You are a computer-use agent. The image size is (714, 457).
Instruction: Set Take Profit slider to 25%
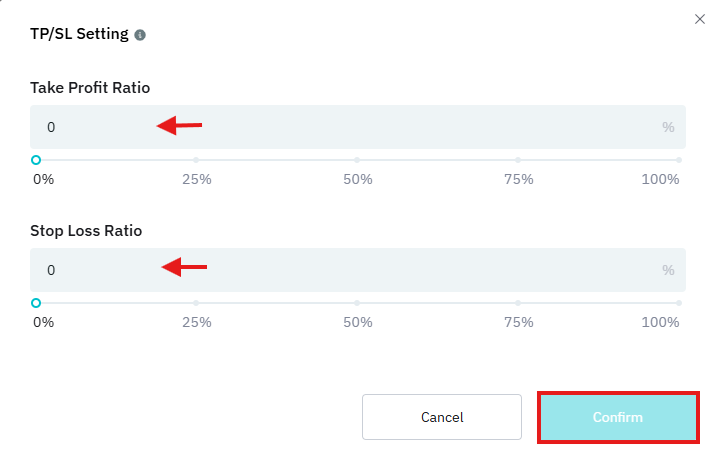(x=196, y=160)
